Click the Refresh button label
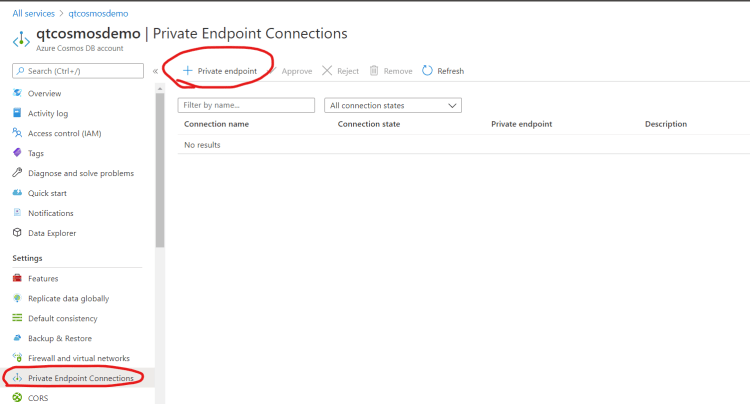Screen dimensions: 750x404 [x=451, y=71]
